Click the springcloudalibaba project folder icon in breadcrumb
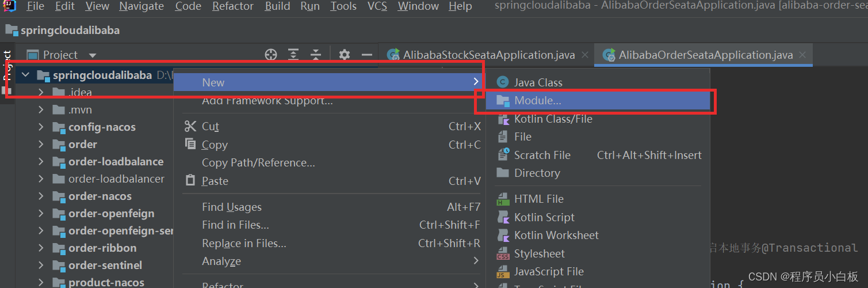The image size is (868, 288). point(12,30)
